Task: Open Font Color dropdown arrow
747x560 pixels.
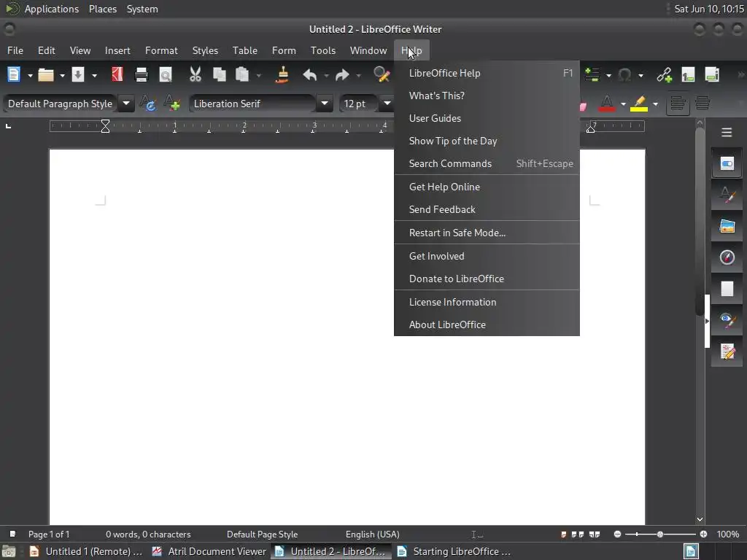Action: [x=623, y=104]
